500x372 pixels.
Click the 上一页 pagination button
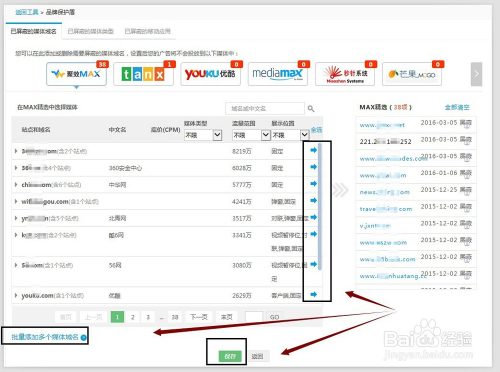93,317
